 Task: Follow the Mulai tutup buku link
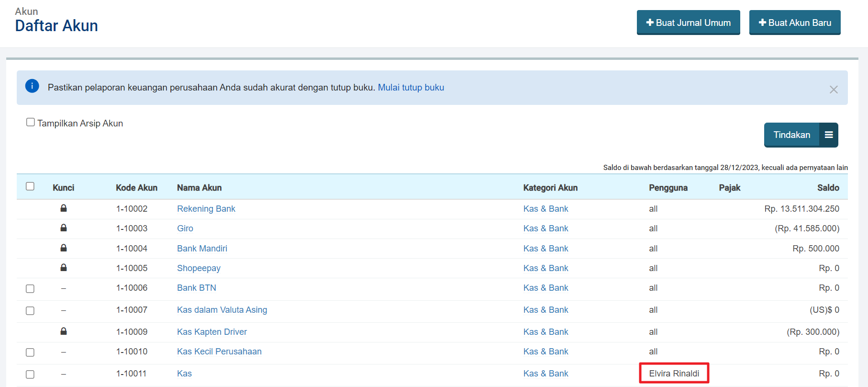pyautogui.click(x=411, y=88)
